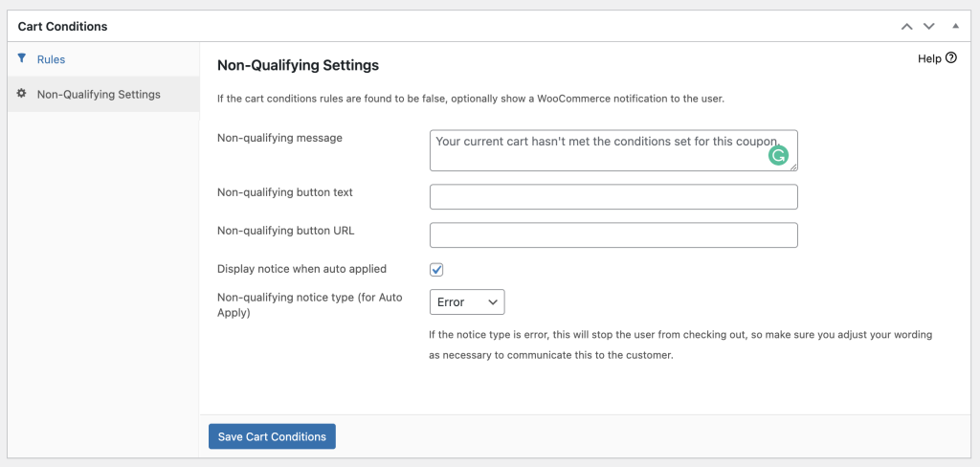The width and height of the screenshot is (980, 467).
Task: Click the "Non-qualifying message" label
Action: point(279,138)
